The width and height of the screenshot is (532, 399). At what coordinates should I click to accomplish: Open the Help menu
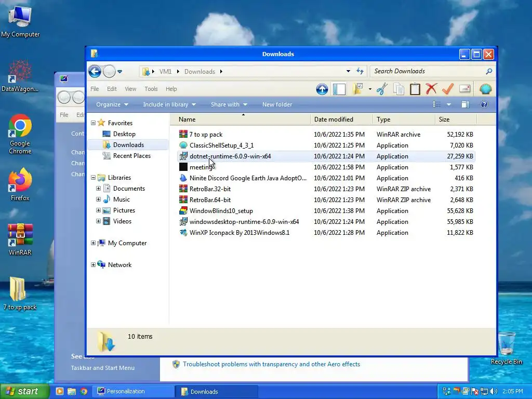click(x=171, y=89)
